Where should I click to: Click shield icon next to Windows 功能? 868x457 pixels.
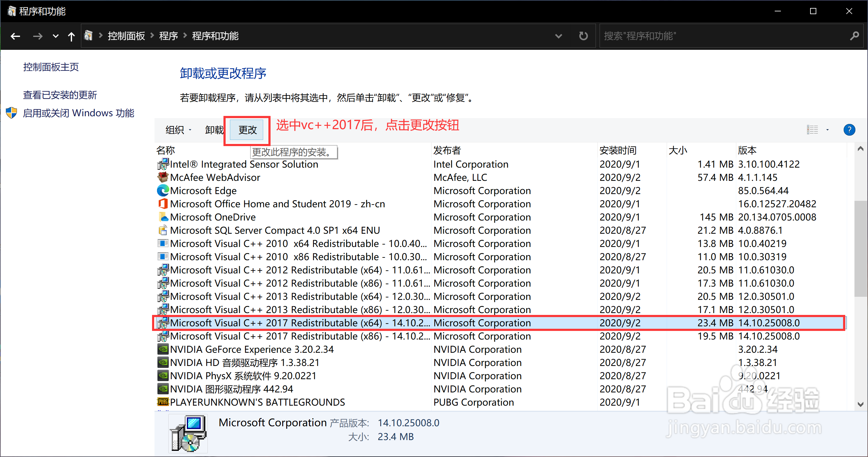click(11, 113)
